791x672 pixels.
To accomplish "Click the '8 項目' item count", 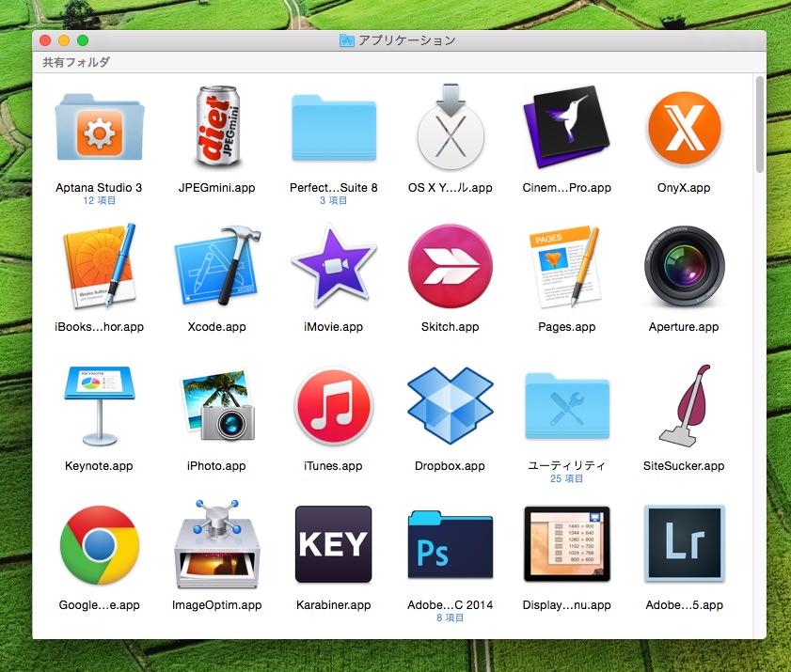I will point(451,618).
